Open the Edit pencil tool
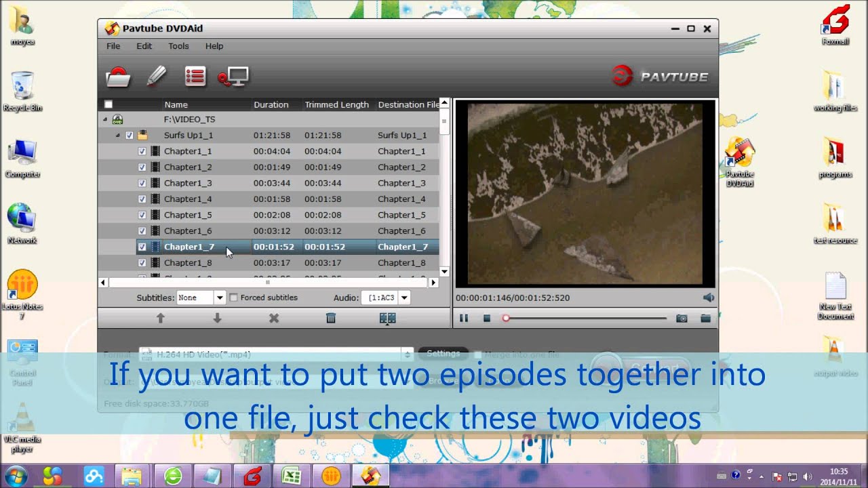The image size is (868, 488). click(156, 76)
